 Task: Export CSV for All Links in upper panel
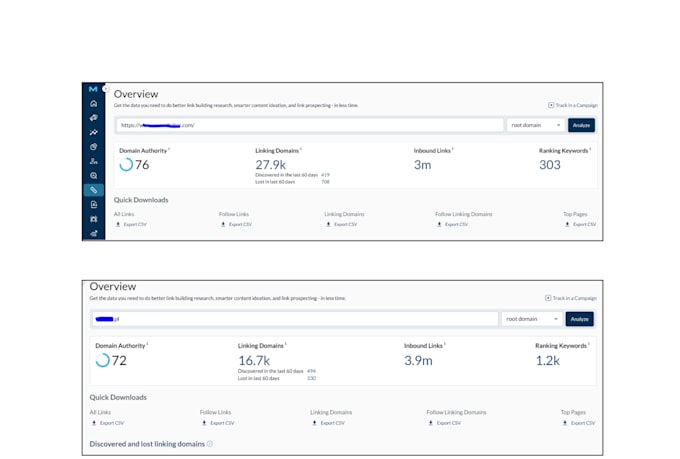131,224
